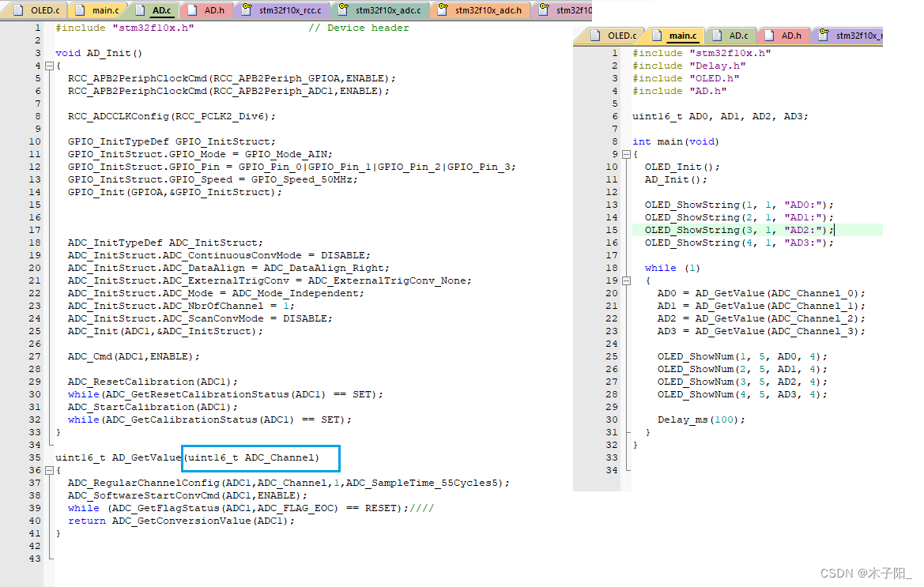
Task: Open the AD.h tab in right editor
Action: pyautogui.click(x=784, y=36)
